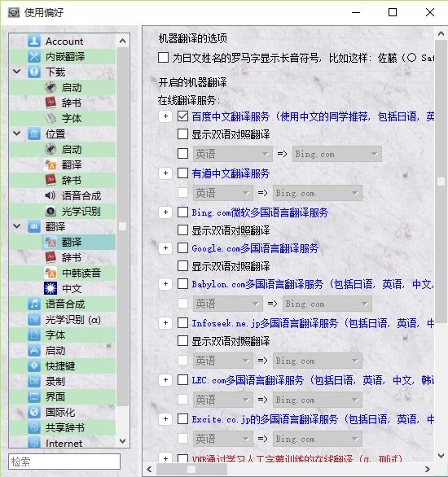The image size is (448, 477).
Task: Expand 有道中文翻译服务 plus button
Action: [x=165, y=173]
